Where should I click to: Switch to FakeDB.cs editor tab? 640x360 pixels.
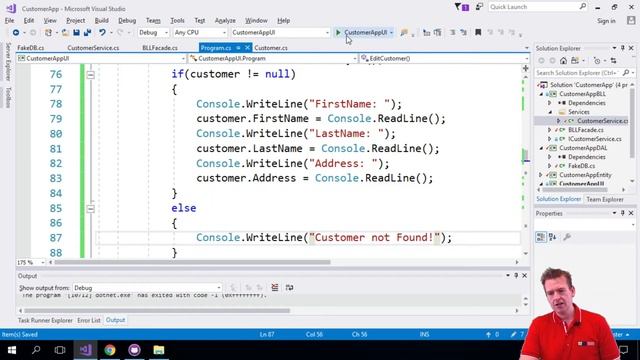(x=31, y=48)
